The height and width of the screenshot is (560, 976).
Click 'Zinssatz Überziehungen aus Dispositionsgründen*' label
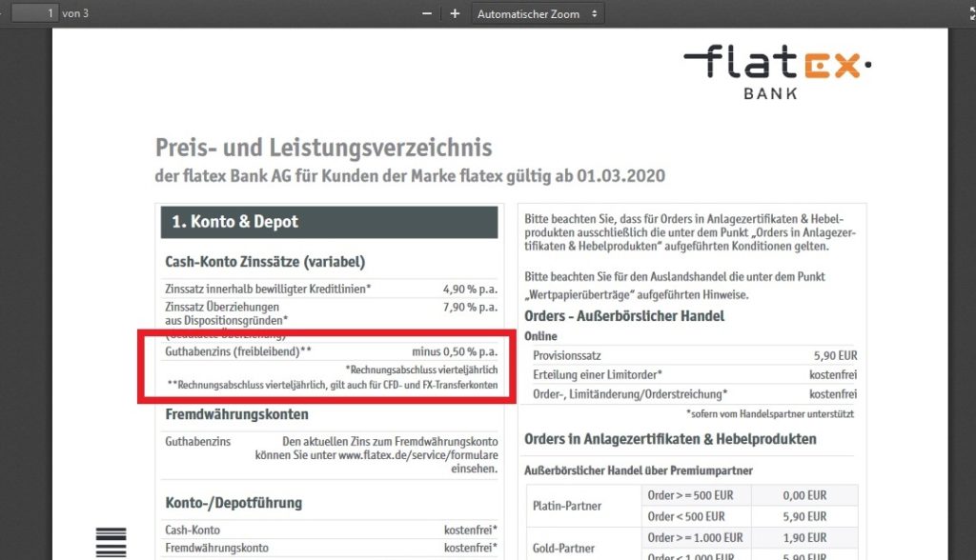[227, 313]
